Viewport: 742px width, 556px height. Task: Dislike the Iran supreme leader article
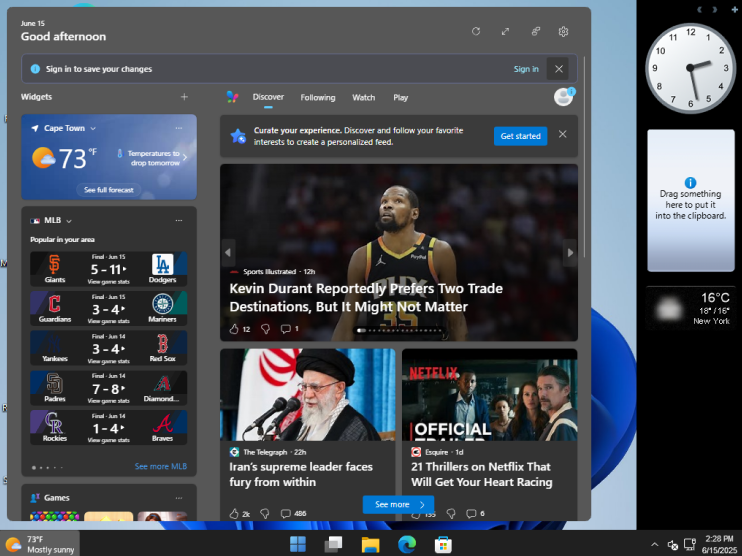[x=265, y=513]
